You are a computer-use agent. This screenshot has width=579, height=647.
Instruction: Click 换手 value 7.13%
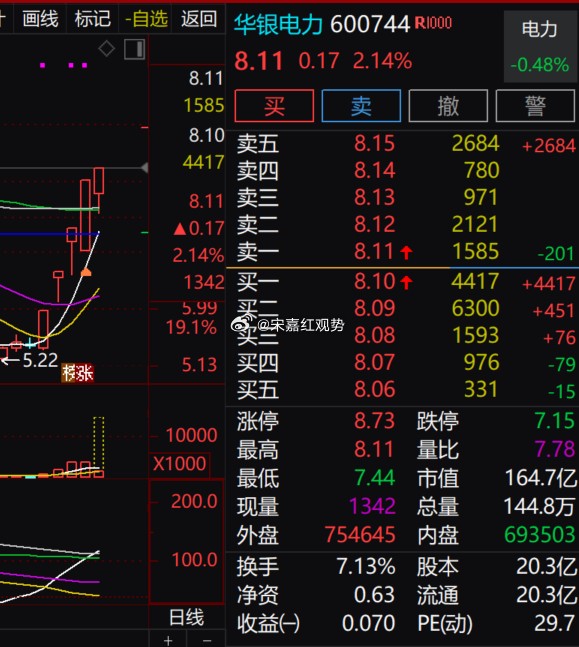click(366, 566)
